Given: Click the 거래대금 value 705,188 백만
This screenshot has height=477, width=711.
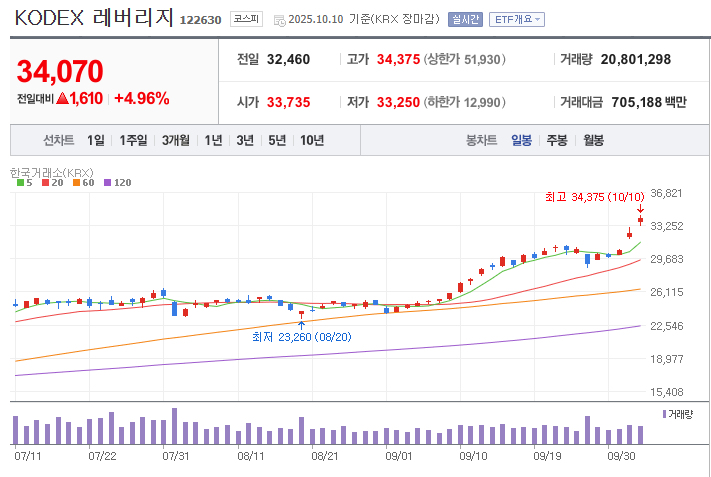Looking at the screenshot, I should pyautogui.click(x=648, y=102).
